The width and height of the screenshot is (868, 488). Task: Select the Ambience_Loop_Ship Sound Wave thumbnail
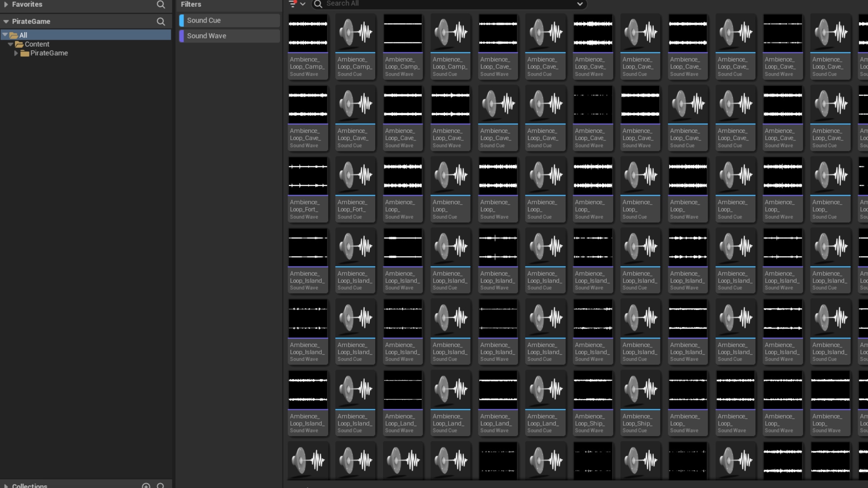[x=593, y=389]
